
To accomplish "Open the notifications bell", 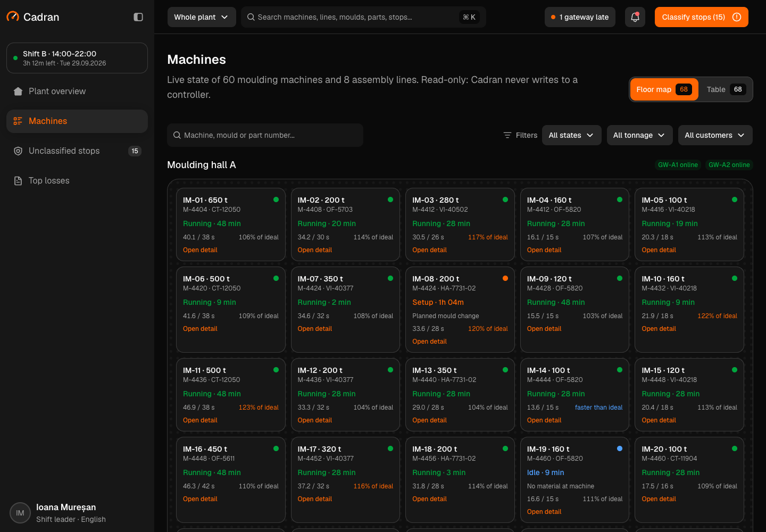I will 635,17.
